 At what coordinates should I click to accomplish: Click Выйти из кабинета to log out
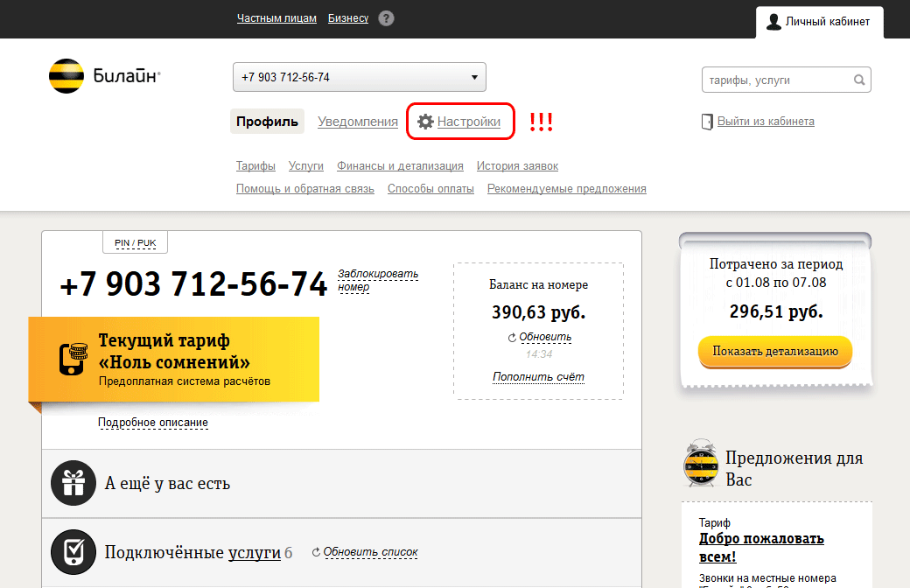pyautogui.click(x=766, y=122)
